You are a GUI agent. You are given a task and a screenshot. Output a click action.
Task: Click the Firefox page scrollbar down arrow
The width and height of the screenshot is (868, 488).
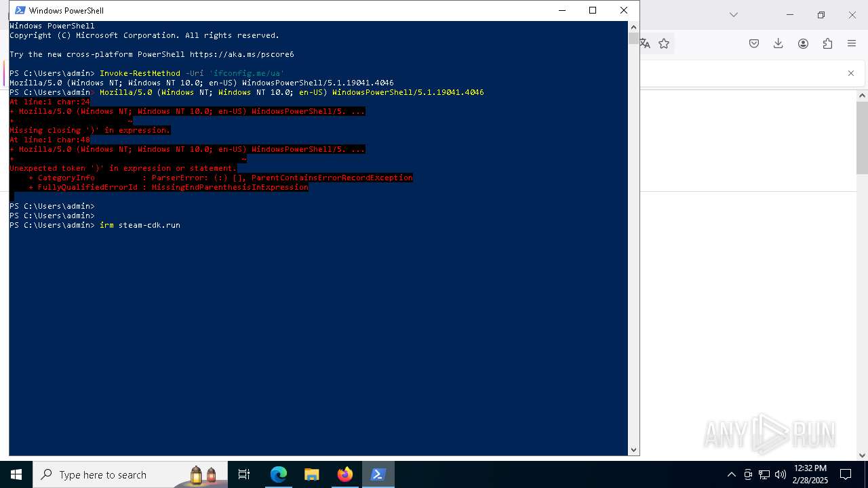pos(862,455)
